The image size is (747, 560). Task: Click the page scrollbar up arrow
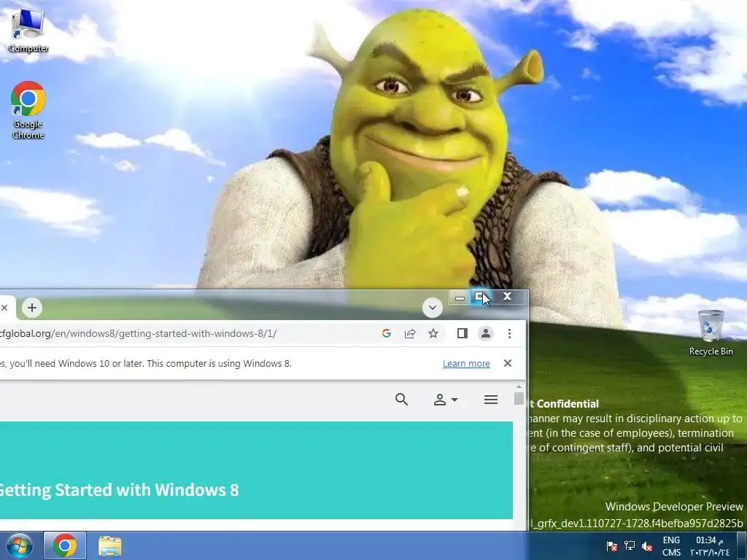[x=519, y=386]
